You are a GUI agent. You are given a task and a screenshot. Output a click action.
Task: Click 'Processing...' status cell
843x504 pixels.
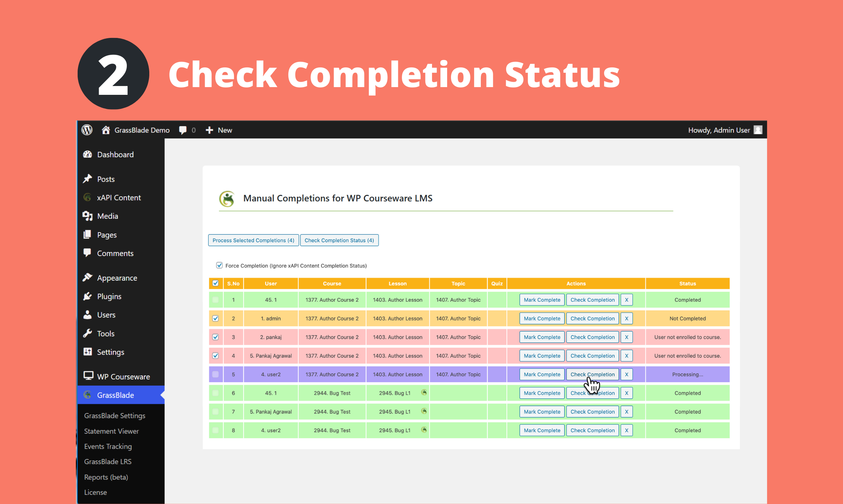click(x=687, y=374)
